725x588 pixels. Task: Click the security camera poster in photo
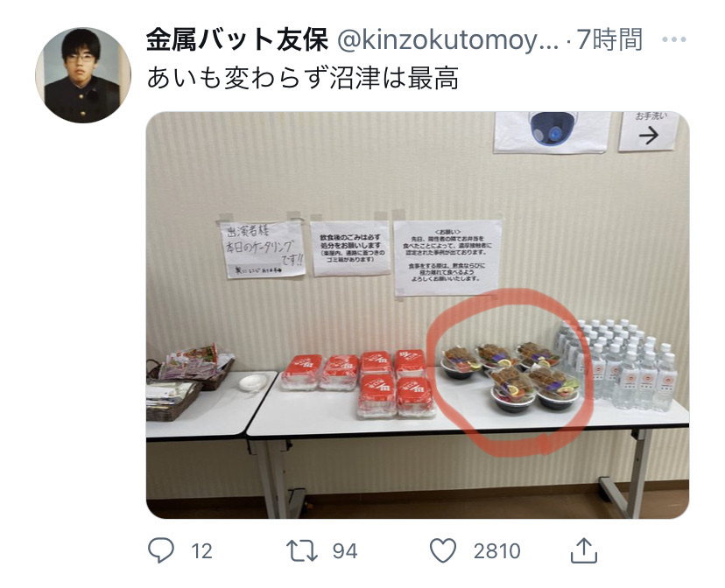[553, 131]
